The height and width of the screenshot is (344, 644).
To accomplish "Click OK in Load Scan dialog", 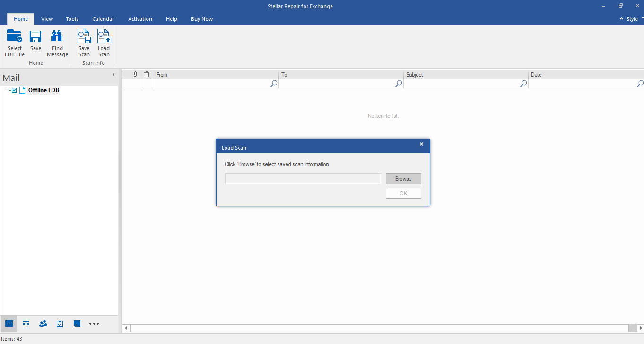I will [x=403, y=193].
